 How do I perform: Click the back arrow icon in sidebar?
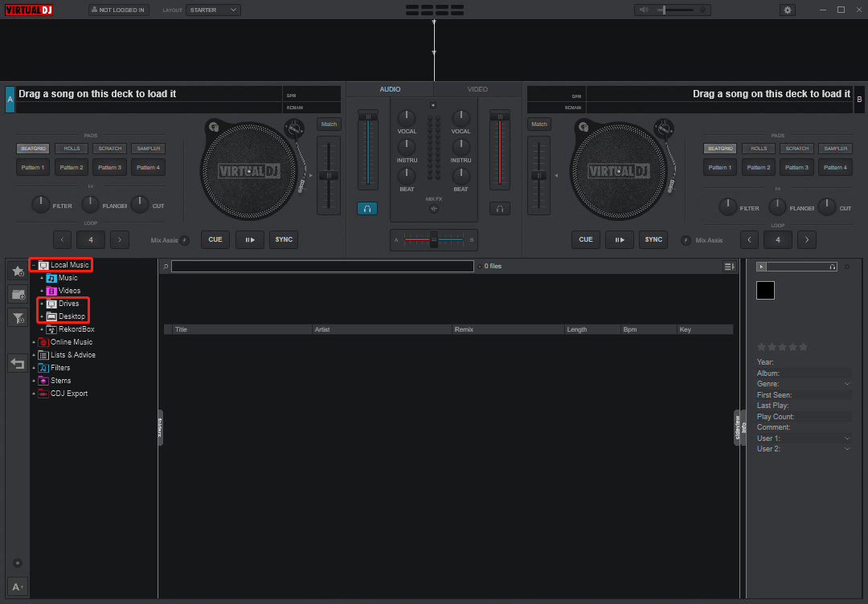coord(17,363)
